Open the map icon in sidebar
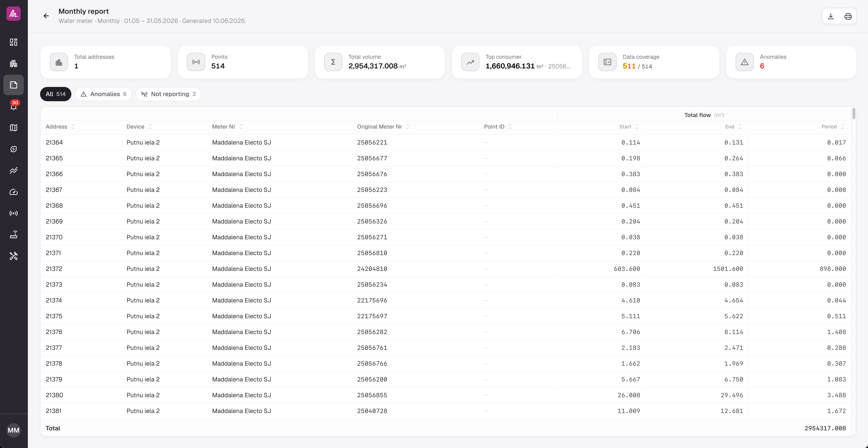 13,128
